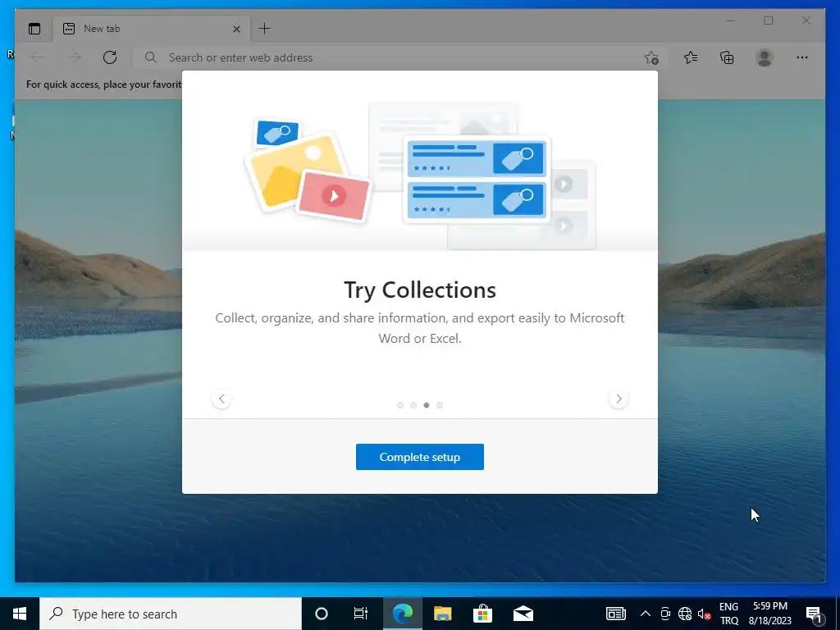Open Mail app from taskbar
Viewport: 840px width, 630px height.
click(x=523, y=614)
